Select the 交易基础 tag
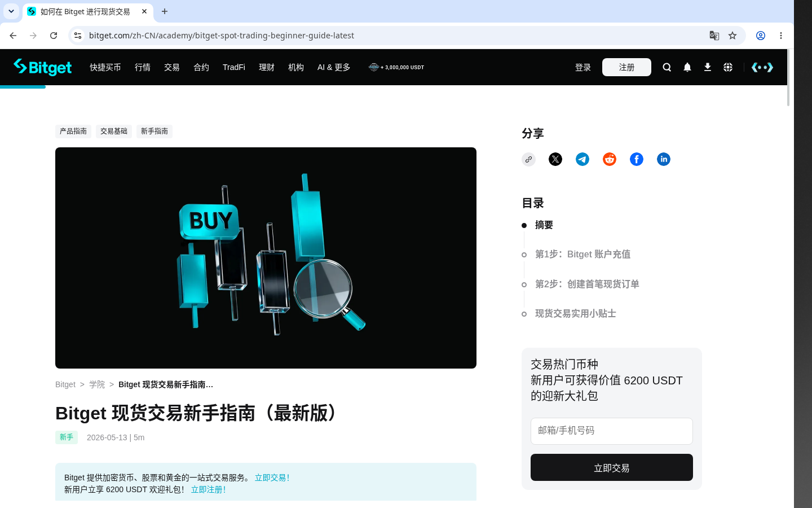 114,132
